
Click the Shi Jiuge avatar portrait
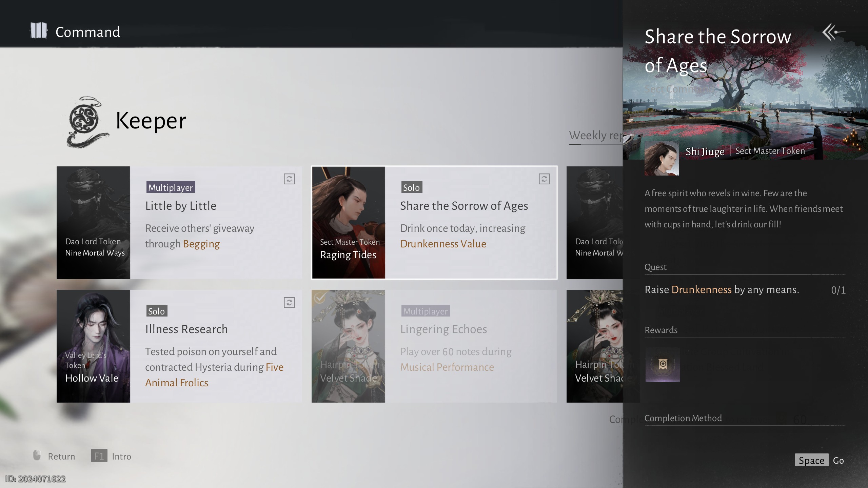[661, 159]
